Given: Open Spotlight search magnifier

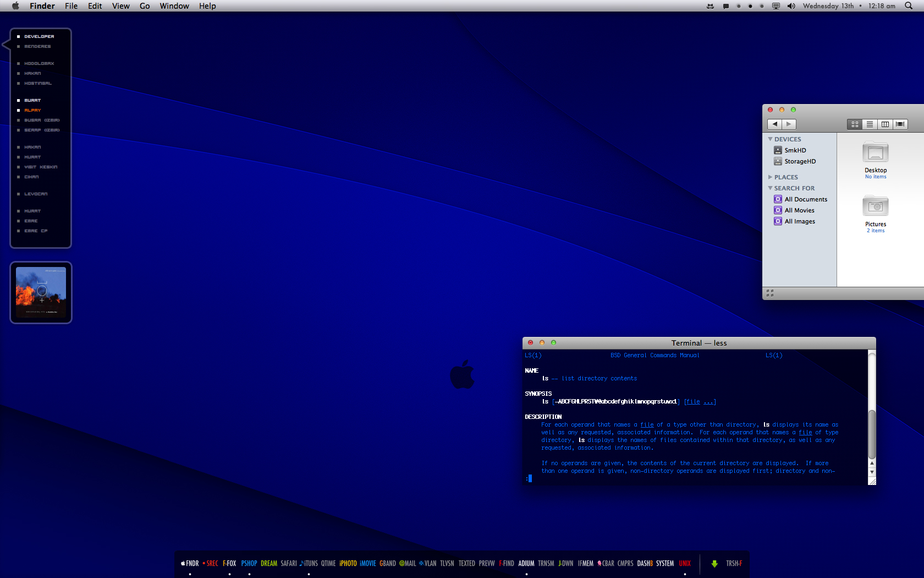Looking at the screenshot, I should pyautogui.click(x=909, y=6).
